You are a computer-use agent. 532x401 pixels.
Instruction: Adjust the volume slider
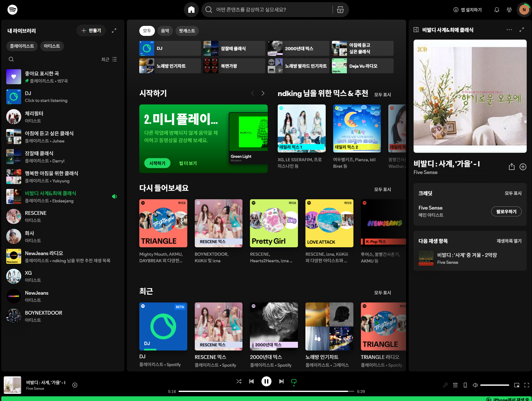tap(495, 385)
